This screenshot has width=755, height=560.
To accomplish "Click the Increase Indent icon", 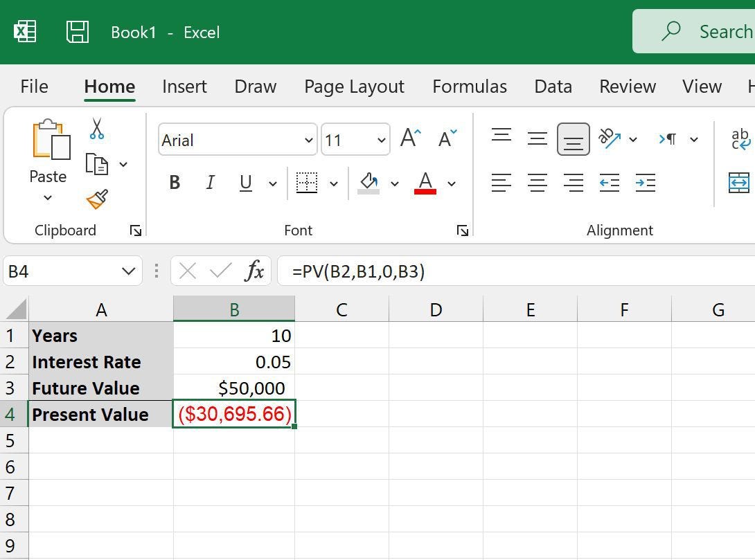I will pos(646,183).
